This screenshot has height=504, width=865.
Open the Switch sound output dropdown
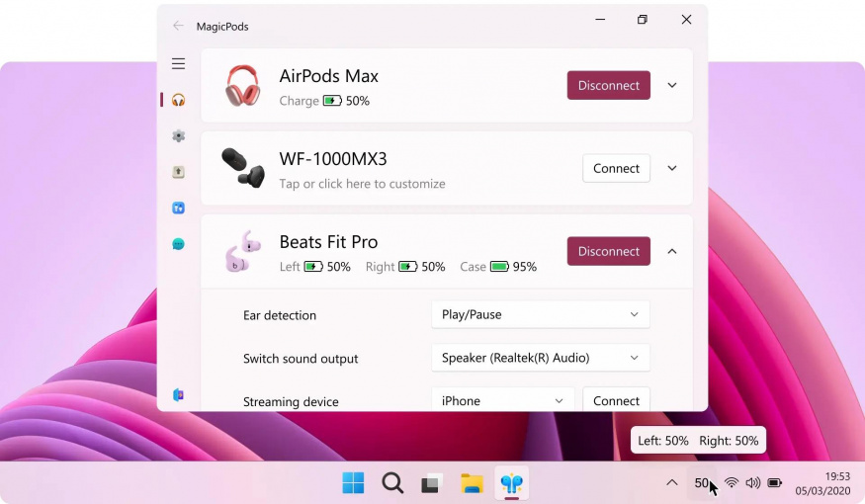click(541, 358)
